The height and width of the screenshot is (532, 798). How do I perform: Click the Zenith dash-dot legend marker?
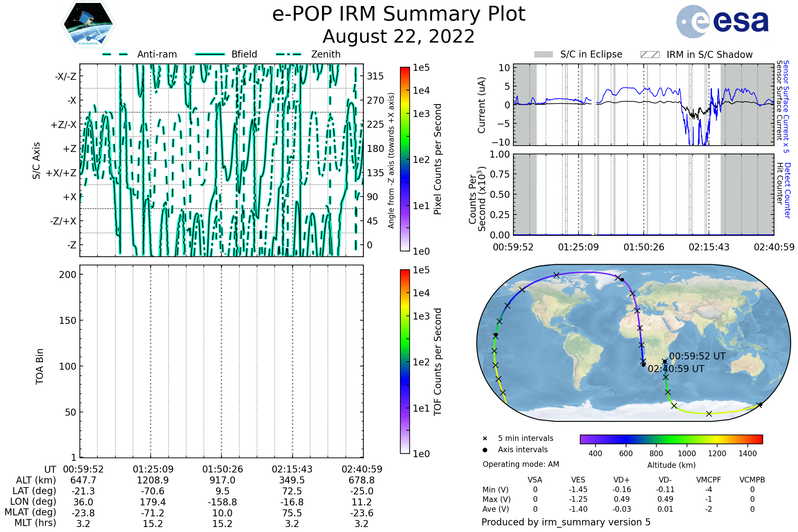[288, 54]
